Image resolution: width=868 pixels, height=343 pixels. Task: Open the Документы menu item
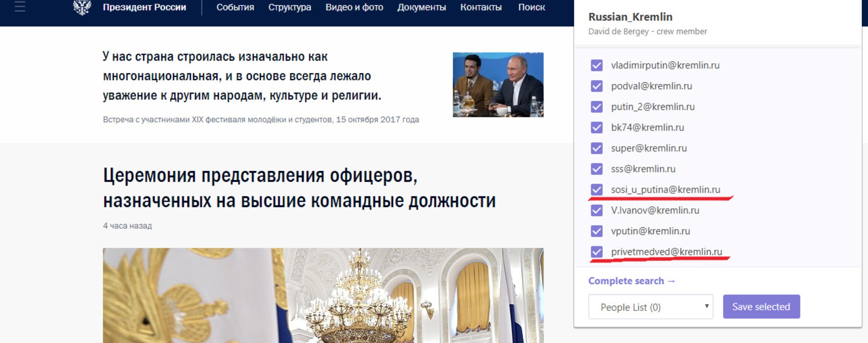422,7
